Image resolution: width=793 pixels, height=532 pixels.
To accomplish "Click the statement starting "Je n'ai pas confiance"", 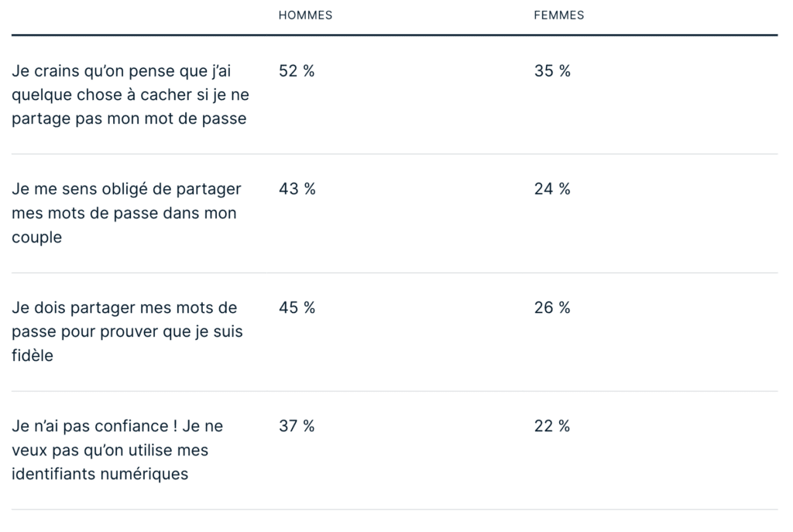I will [117, 426].
